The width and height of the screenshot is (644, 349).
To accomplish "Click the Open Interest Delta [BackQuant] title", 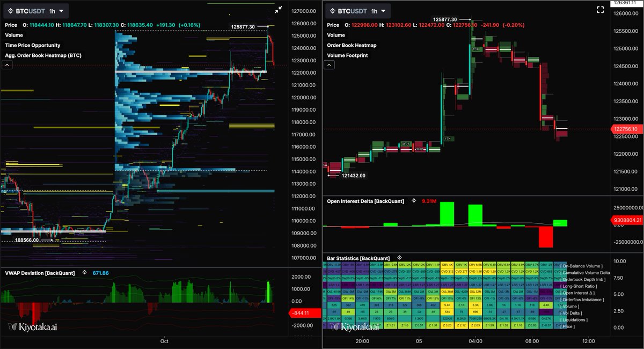I will point(367,201).
